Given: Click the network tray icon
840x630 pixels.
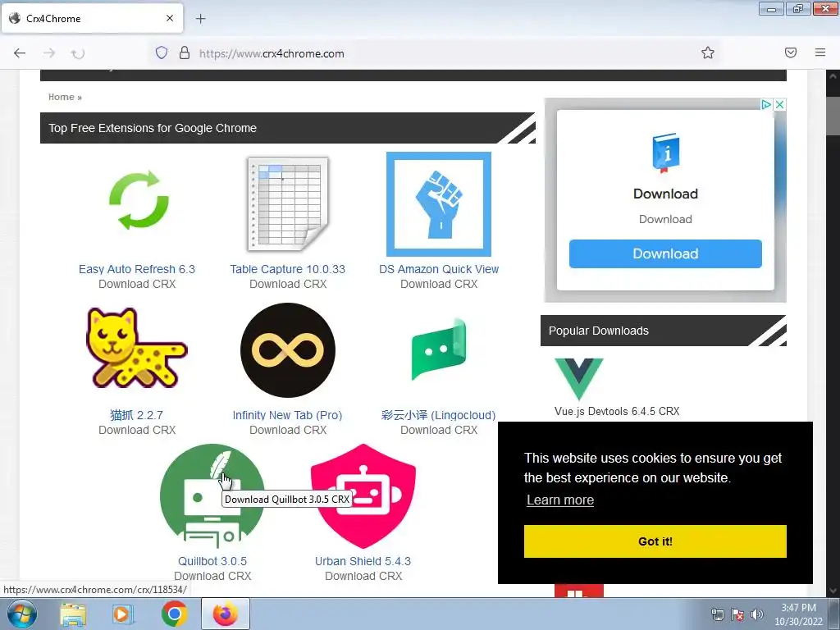Looking at the screenshot, I should coord(717,614).
